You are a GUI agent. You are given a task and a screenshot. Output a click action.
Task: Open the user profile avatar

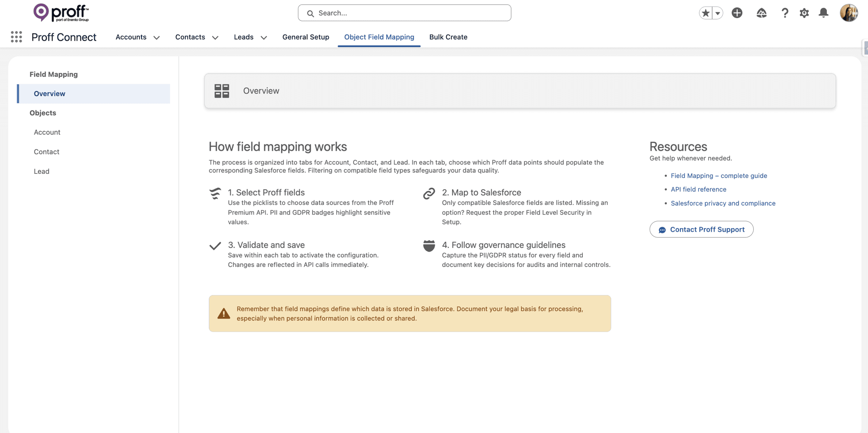[849, 13]
